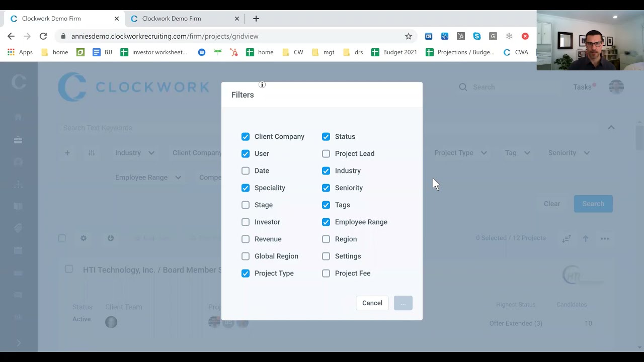Check the Project Fee filter checkbox
The image size is (644, 362).
[x=326, y=274]
